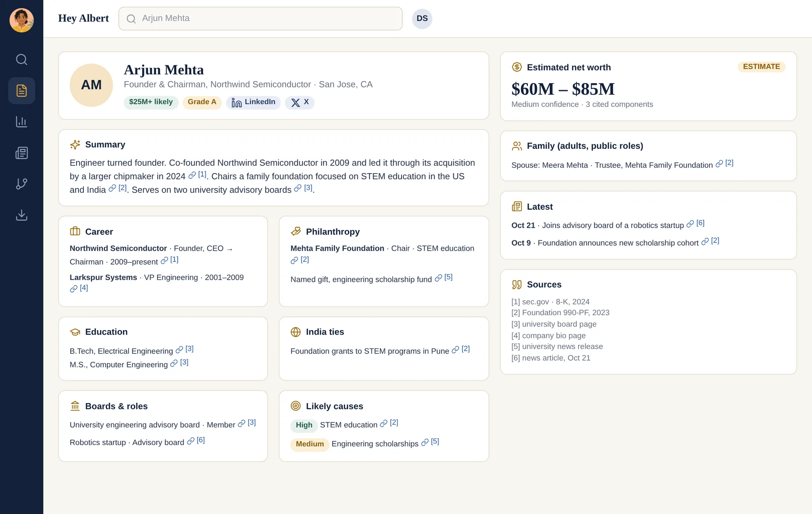Open citation [3] beside B.Tech Electrical Engineering
The height and width of the screenshot is (514, 812).
click(185, 349)
